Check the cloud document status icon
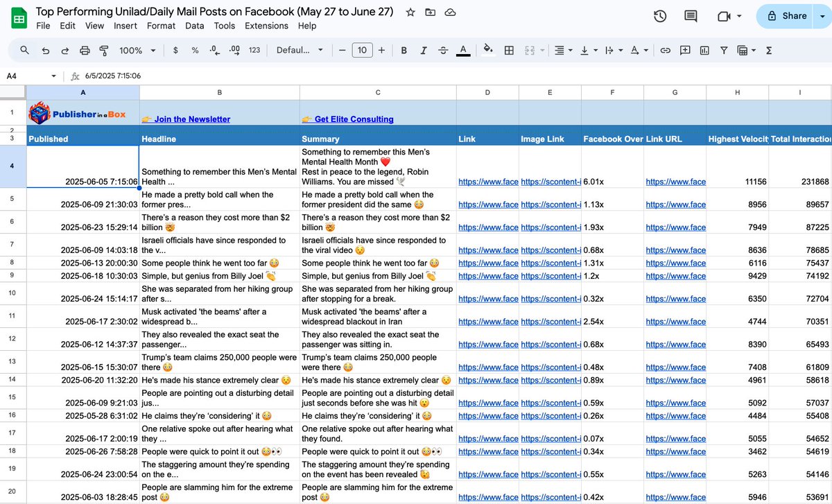832x504 pixels. point(450,12)
